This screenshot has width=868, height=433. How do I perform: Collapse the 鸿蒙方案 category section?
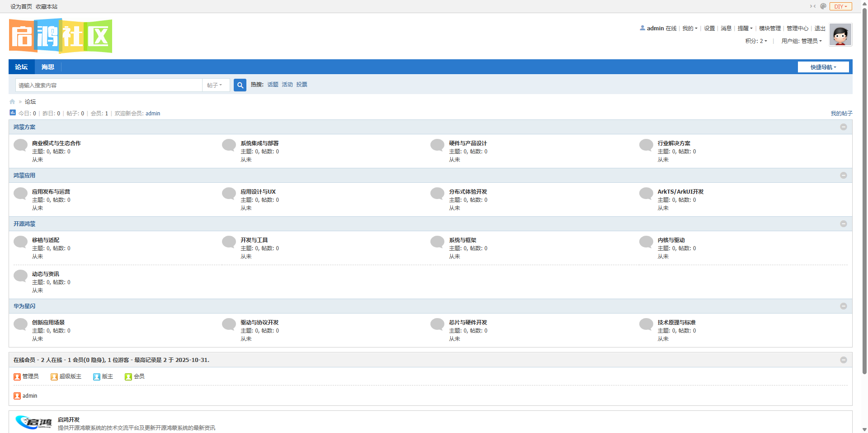click(x=843, y=127)
